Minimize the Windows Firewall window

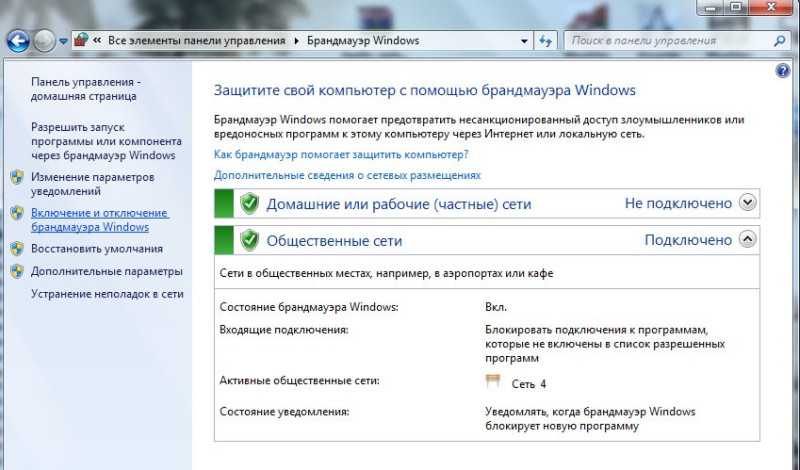pyautogui.click(x=711, y=8)
